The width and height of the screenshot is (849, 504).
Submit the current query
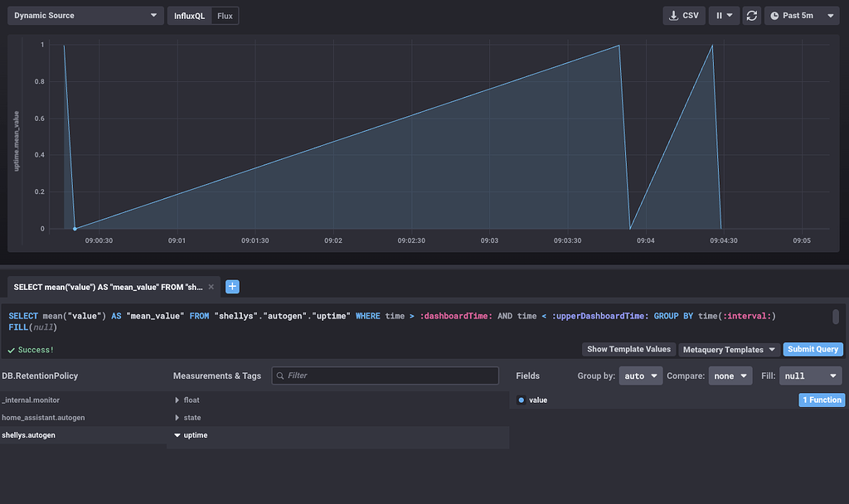[x=813, y=349]
